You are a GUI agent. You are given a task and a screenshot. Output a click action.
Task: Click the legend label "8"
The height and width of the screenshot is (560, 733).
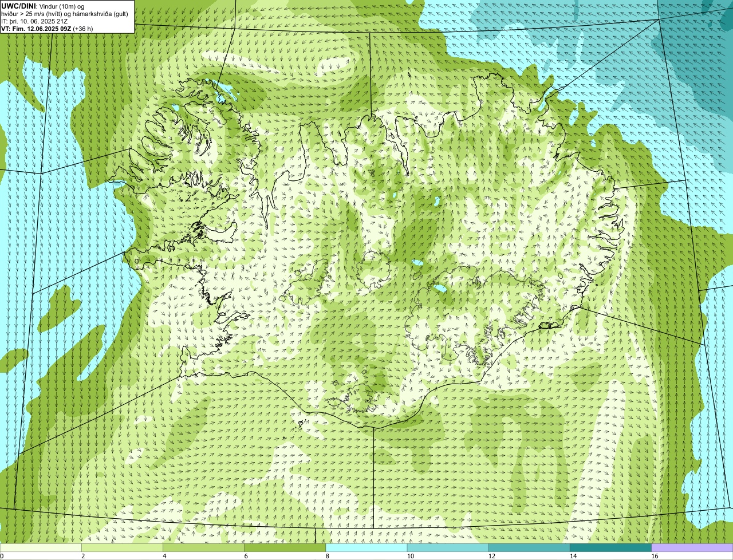pos(328,556)
